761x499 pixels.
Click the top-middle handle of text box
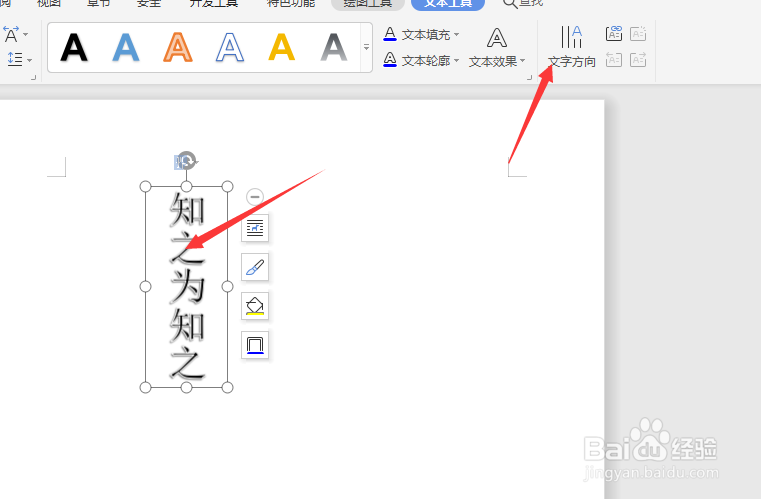tap(186, 186)
